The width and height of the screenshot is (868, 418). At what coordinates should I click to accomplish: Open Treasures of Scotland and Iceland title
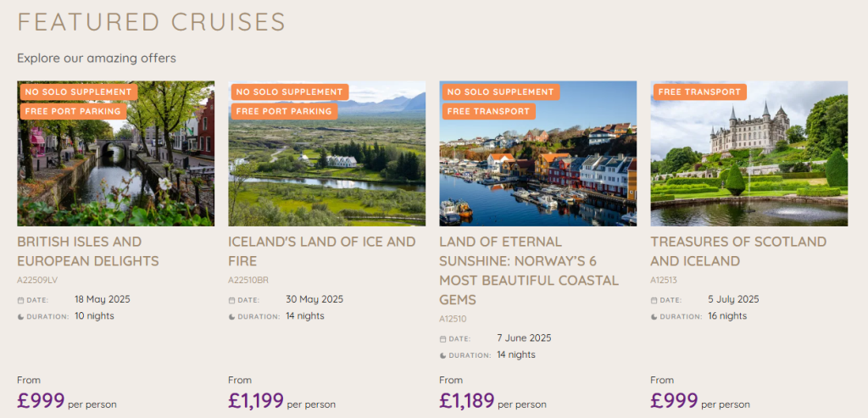click(738, 251)
